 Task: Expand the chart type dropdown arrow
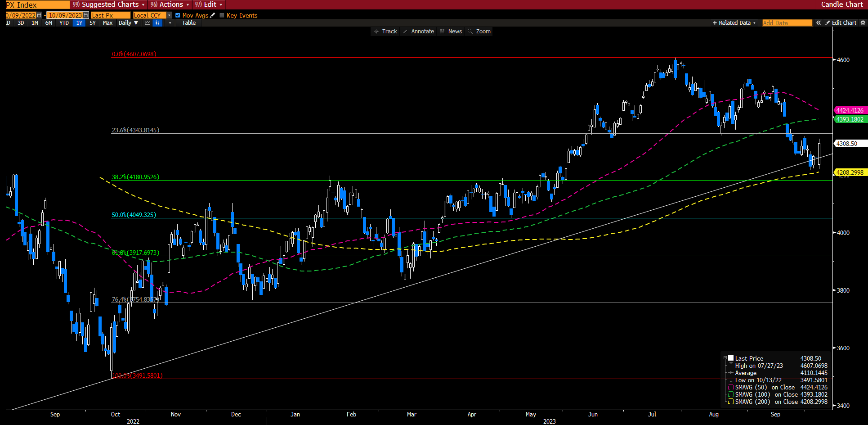(x=170, y=23)
